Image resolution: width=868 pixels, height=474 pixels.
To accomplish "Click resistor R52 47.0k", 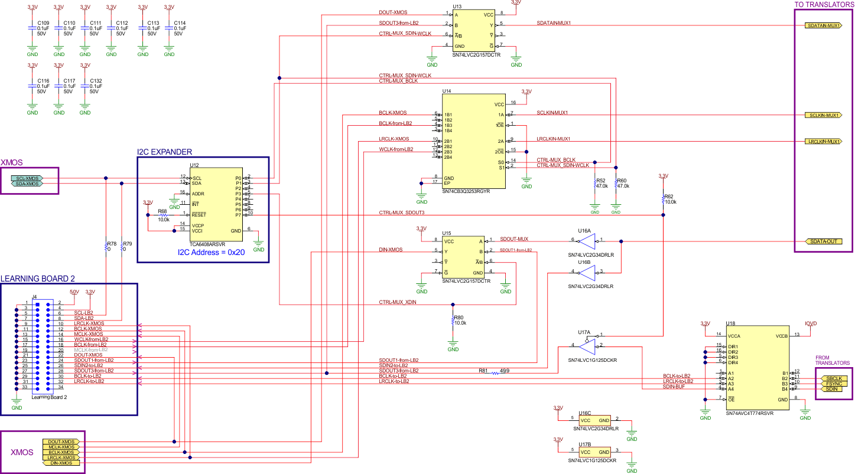I will tap(595, 184).
